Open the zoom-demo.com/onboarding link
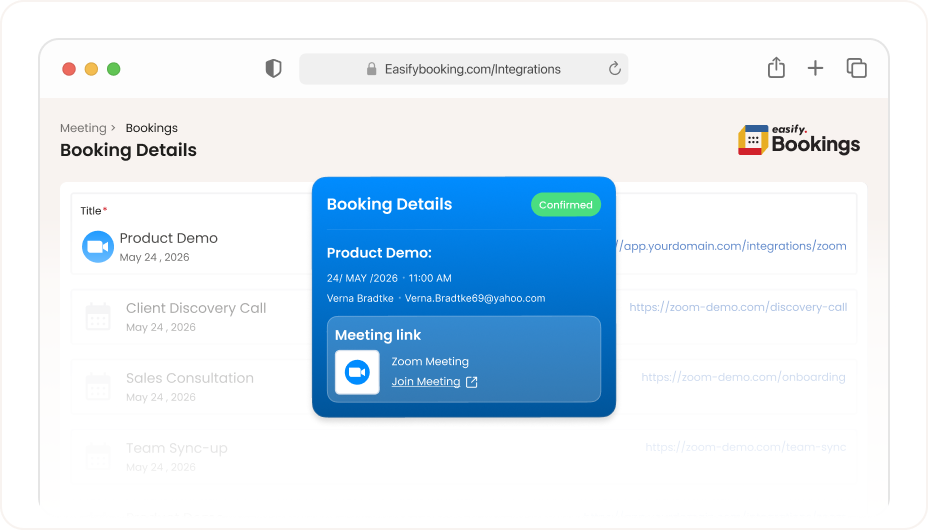 click(x=743, y=377)
